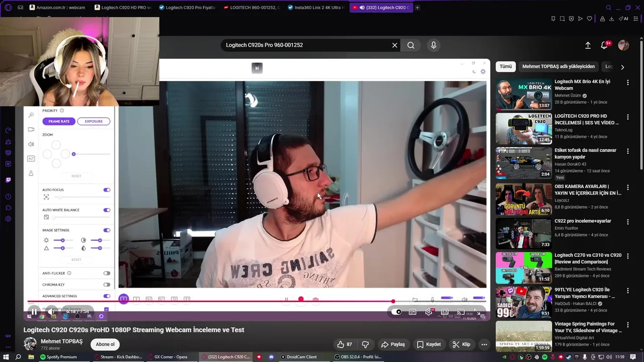Cast the video to a device
644x362 pixels.
tap(460, 312)
